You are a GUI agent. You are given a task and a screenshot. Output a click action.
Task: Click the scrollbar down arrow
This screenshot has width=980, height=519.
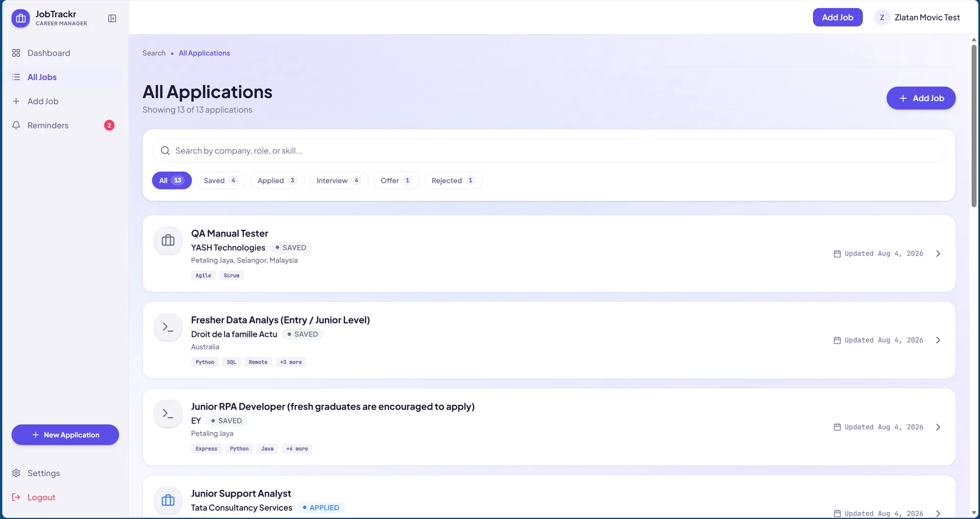(974, 513)
